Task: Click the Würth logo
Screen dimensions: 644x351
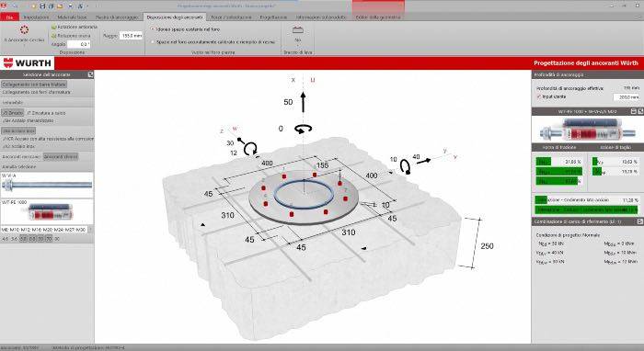Action: tap(28, 63)
